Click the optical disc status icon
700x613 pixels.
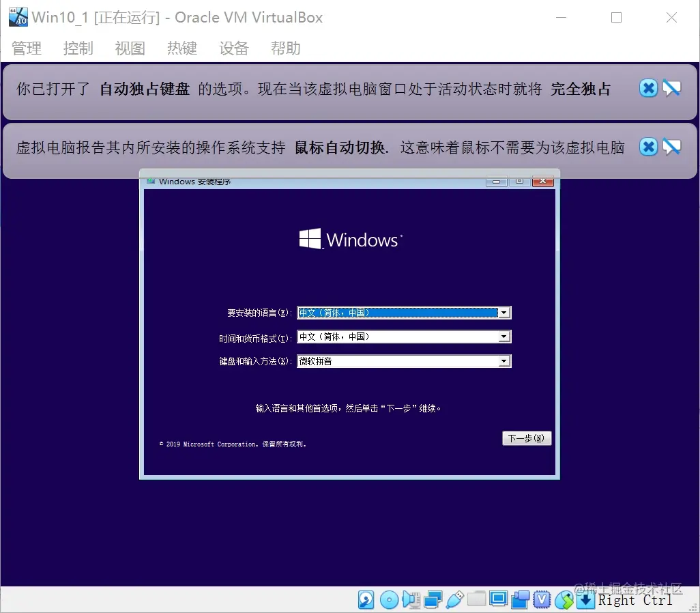pos(390,600)
